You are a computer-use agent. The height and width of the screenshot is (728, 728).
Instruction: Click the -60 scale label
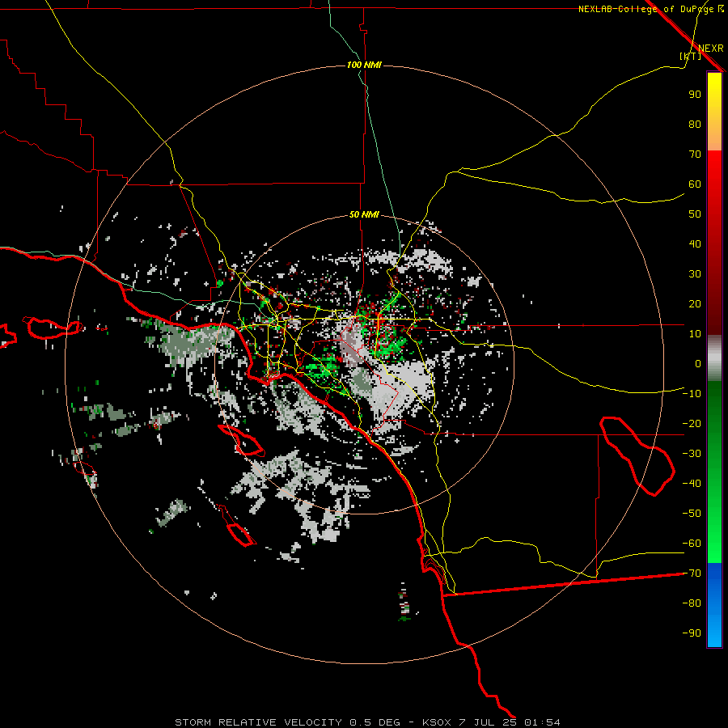(692, 544)
